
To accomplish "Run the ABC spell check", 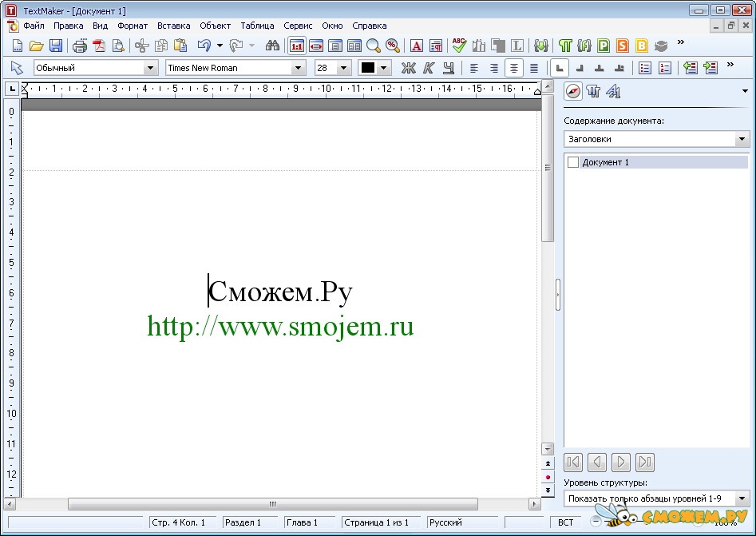I will [x=459, y=46].
